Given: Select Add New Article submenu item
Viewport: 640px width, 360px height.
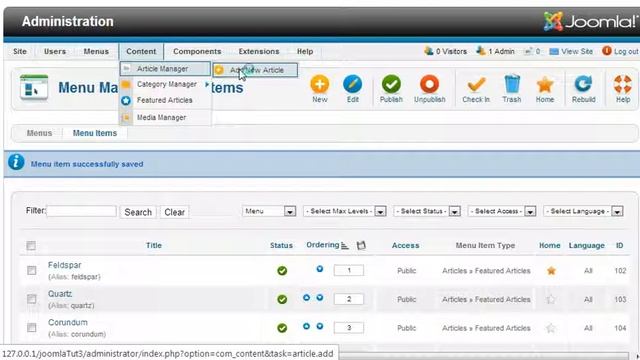Looking at the screenshot, I should 255,70.
